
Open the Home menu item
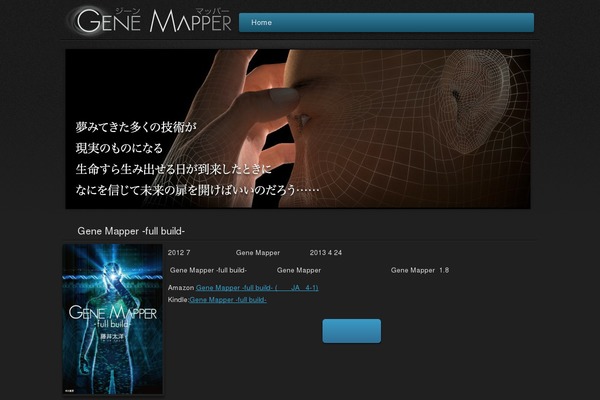[261, 23]
